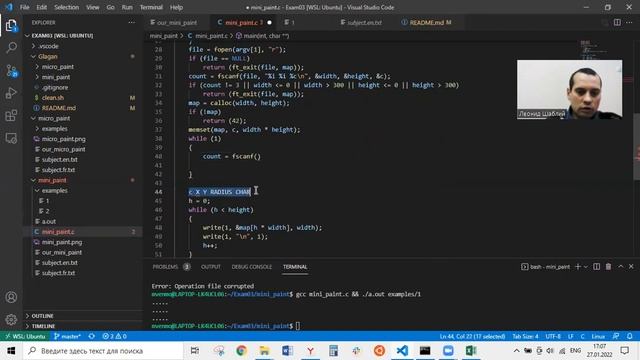
Task: Open the Terminal menu
Action: click(151, 7)
